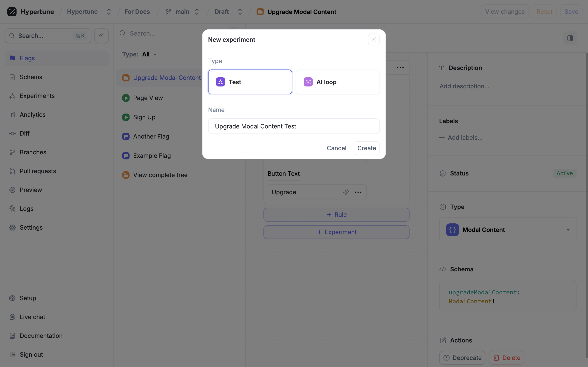This screenshot has width=588, height=367.
Task: Select the AI loop experiment type
Action: (337, 82)
